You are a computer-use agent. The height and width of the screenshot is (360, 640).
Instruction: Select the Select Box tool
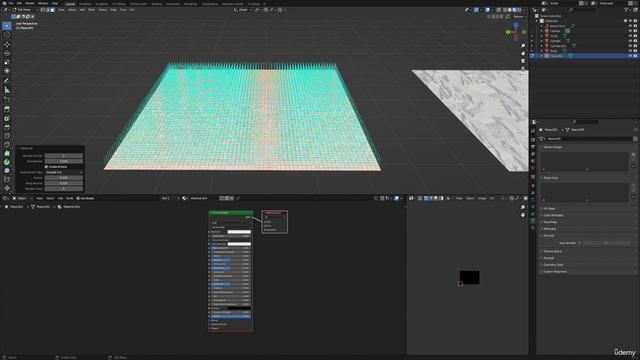[x=7, y=26]
